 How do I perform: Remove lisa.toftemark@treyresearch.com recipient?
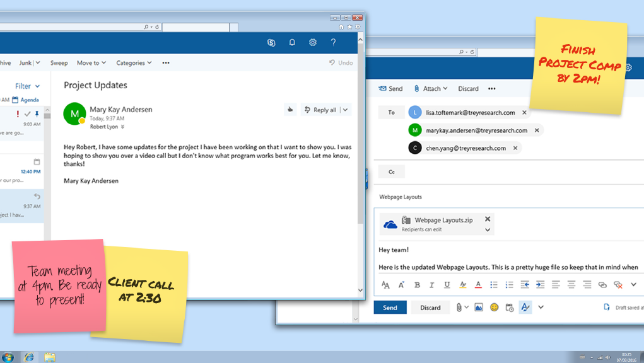click(525, 112)
